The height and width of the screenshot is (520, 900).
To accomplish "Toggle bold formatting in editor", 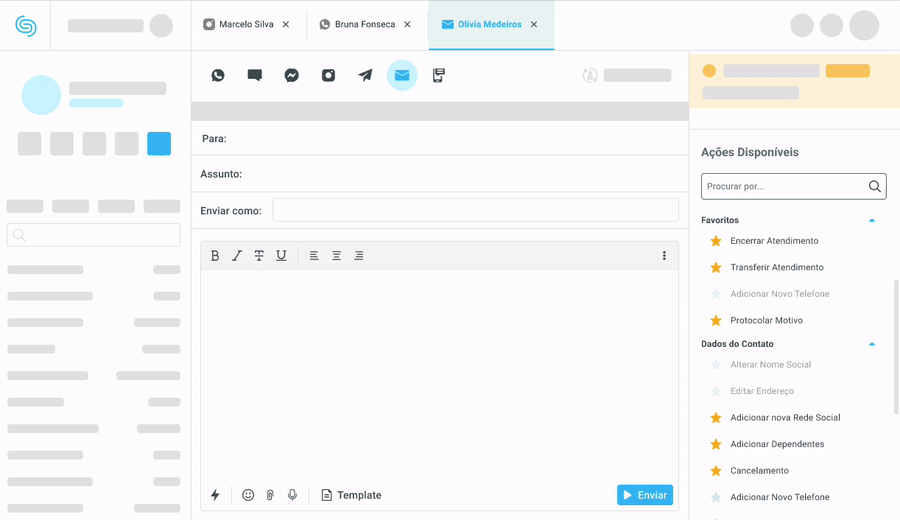I will click(215, 256).
